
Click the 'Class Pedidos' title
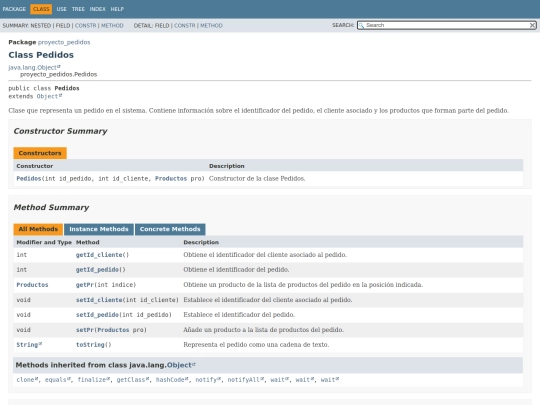[41, 55]
